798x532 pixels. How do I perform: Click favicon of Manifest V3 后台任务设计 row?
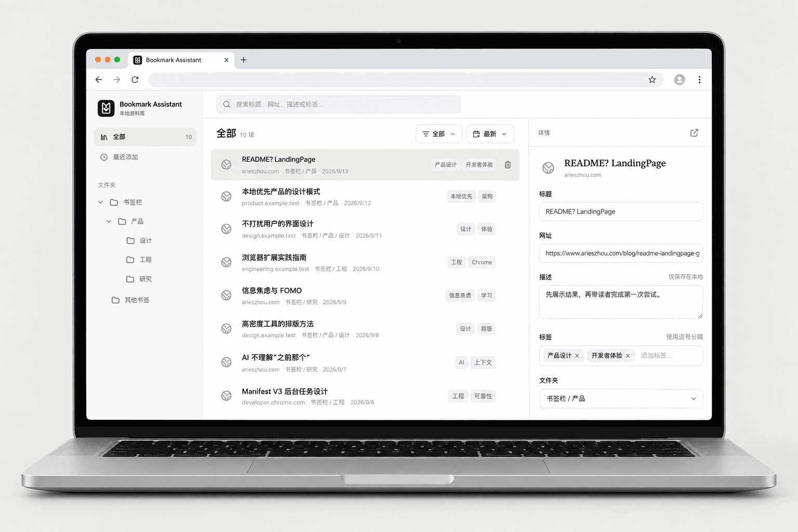[227, 396]
